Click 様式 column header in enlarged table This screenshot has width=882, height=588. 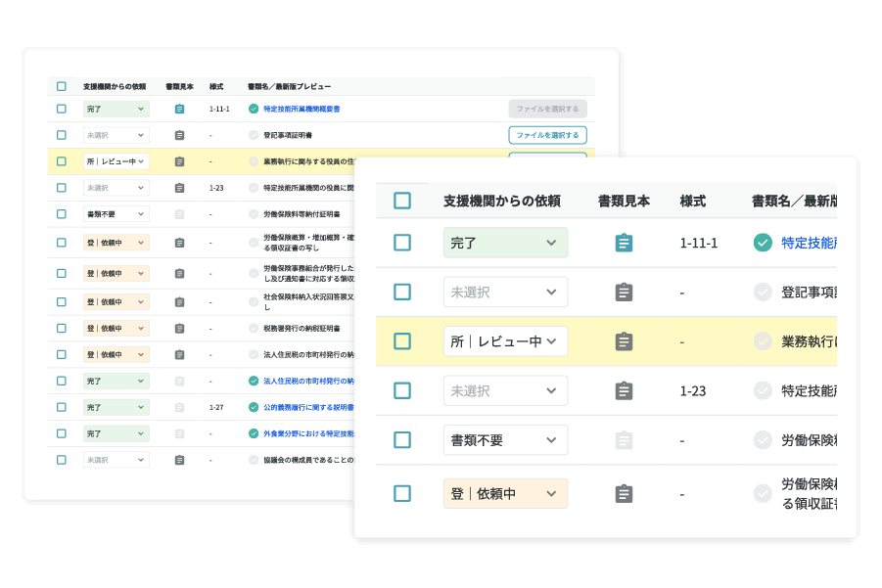point(693,201)
